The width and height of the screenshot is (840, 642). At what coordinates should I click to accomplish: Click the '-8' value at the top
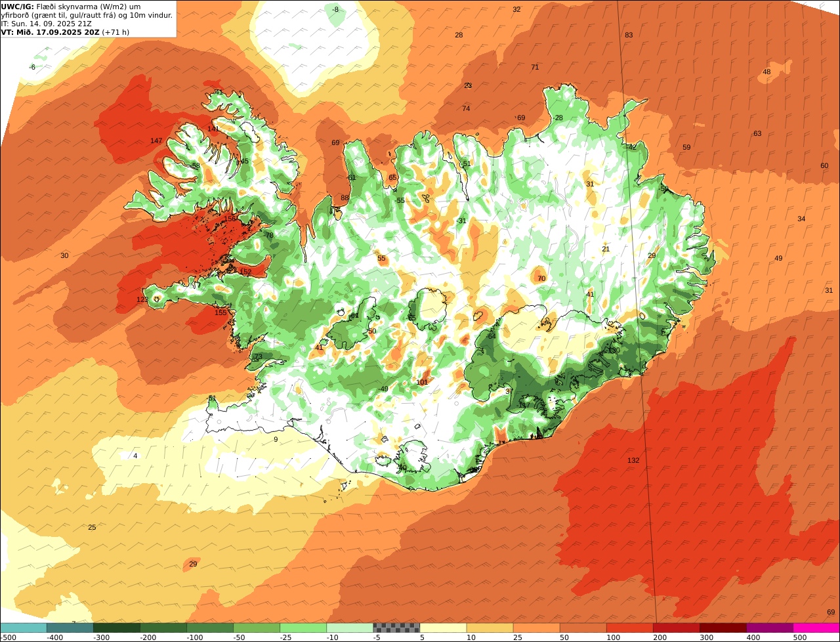tap(335, 10)
